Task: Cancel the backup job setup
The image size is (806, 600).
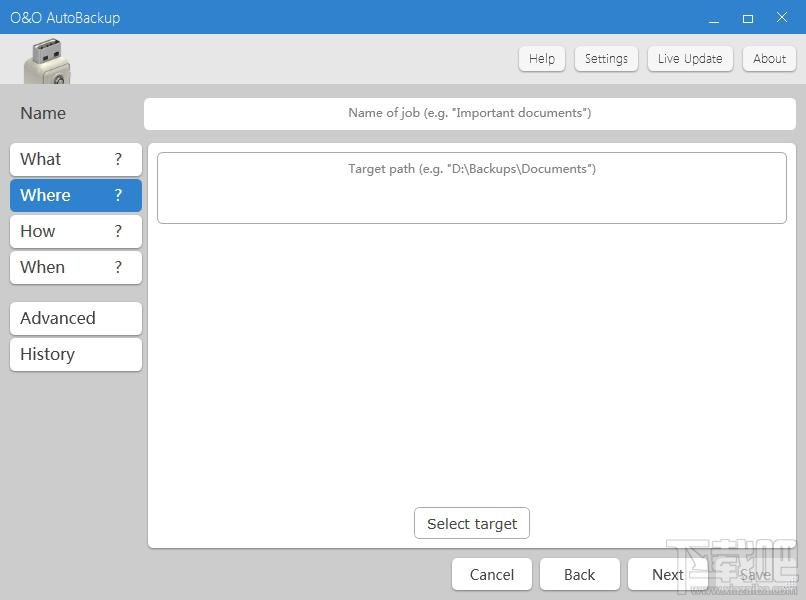Action: 492,574
